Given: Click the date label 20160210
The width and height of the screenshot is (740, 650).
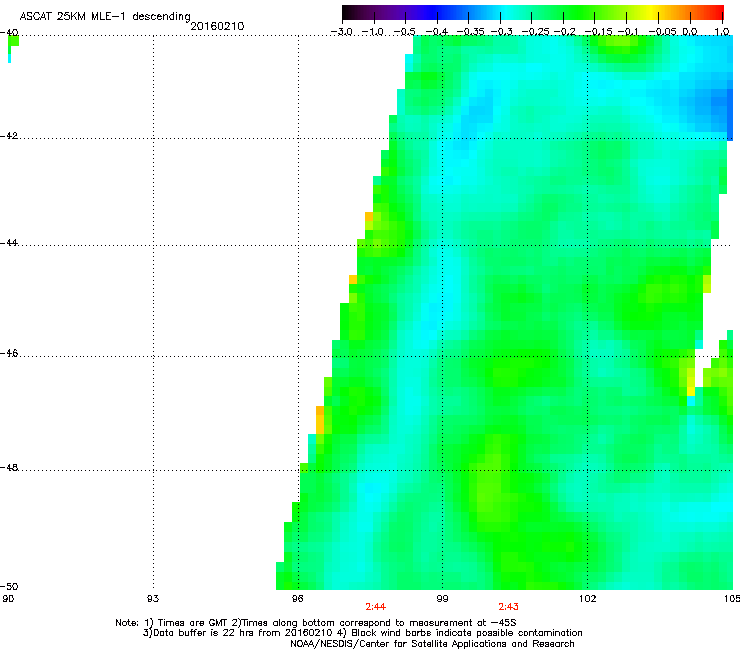Looking at the screenshot, I should [217, 26].
